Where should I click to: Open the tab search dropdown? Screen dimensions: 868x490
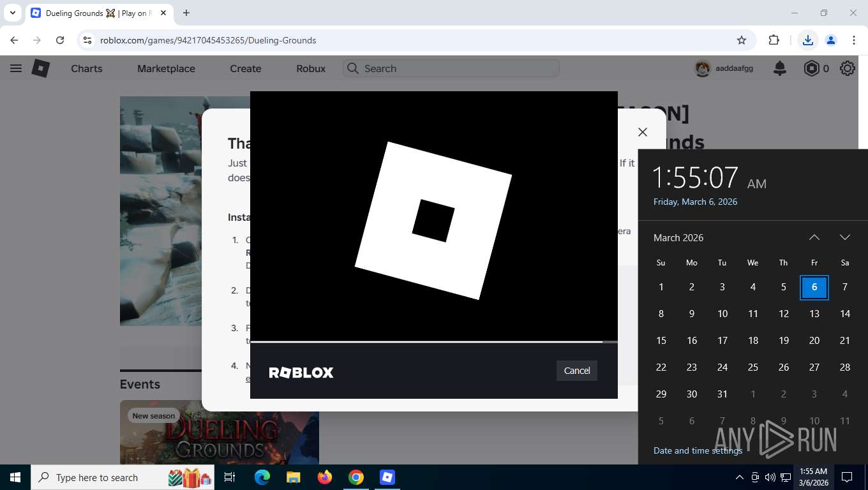pos(12,13)
